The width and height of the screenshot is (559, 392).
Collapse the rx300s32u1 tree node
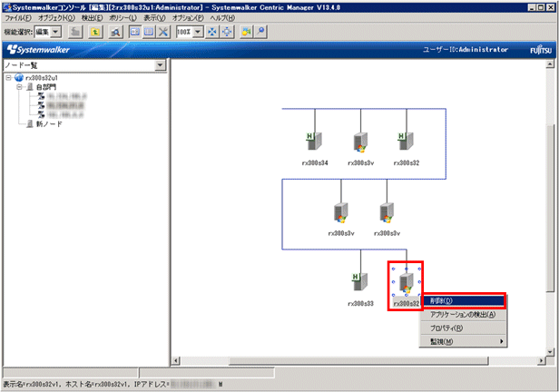[x=9, y=78]
